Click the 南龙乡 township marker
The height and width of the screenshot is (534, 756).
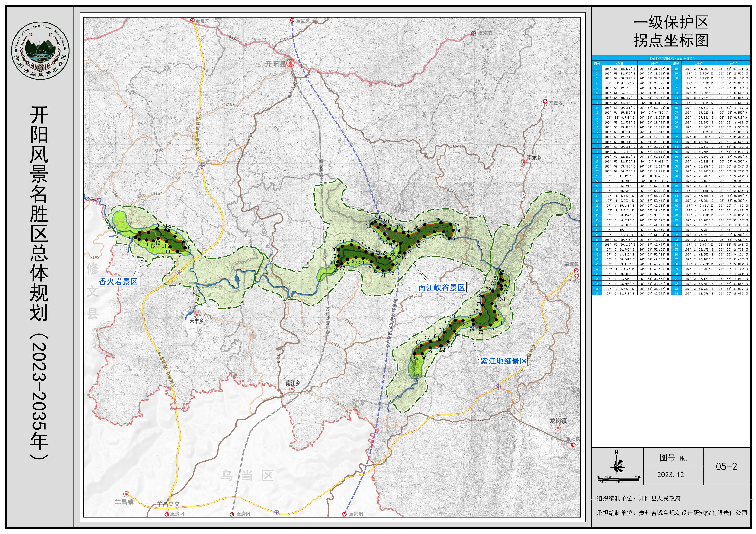click(x=524, y=162)
